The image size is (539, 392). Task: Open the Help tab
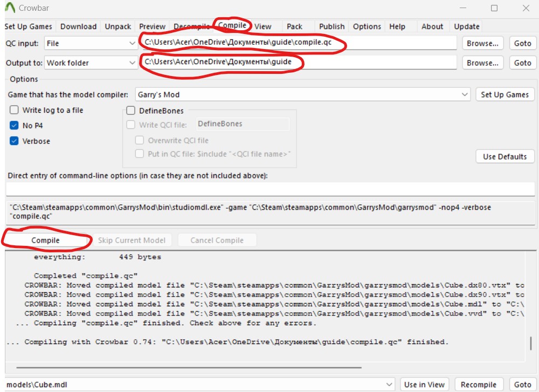coord(397,26)
